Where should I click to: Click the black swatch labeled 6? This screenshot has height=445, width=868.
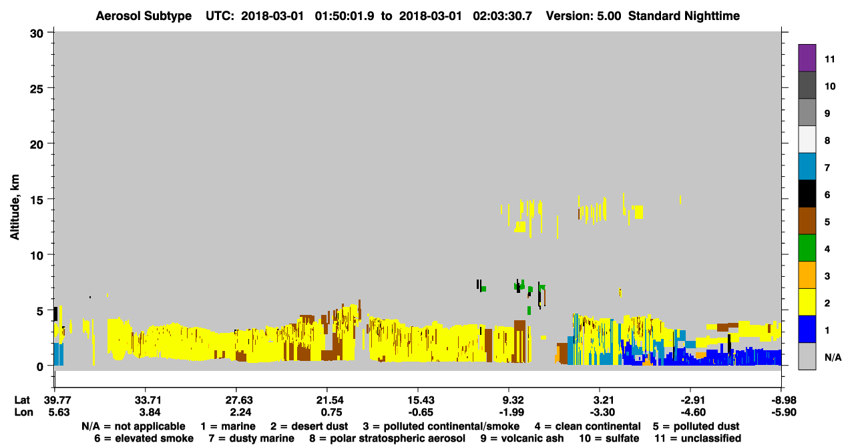(807, 193)
